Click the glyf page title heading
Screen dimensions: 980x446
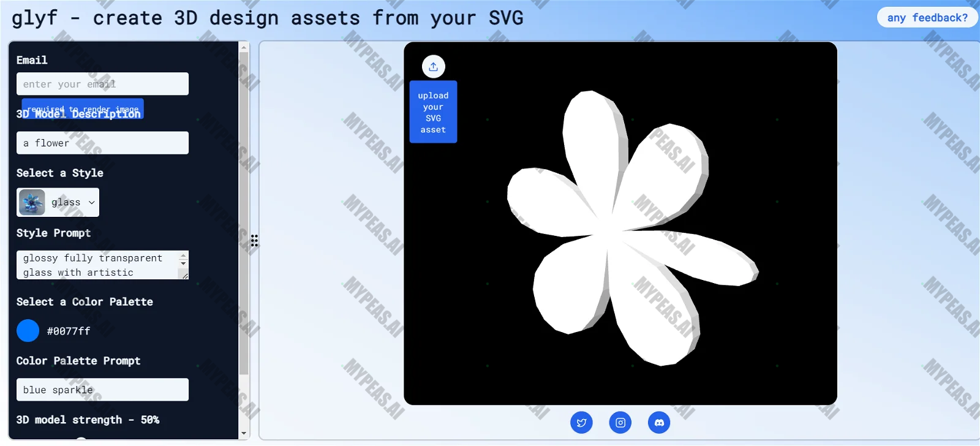tap(268, 18)
